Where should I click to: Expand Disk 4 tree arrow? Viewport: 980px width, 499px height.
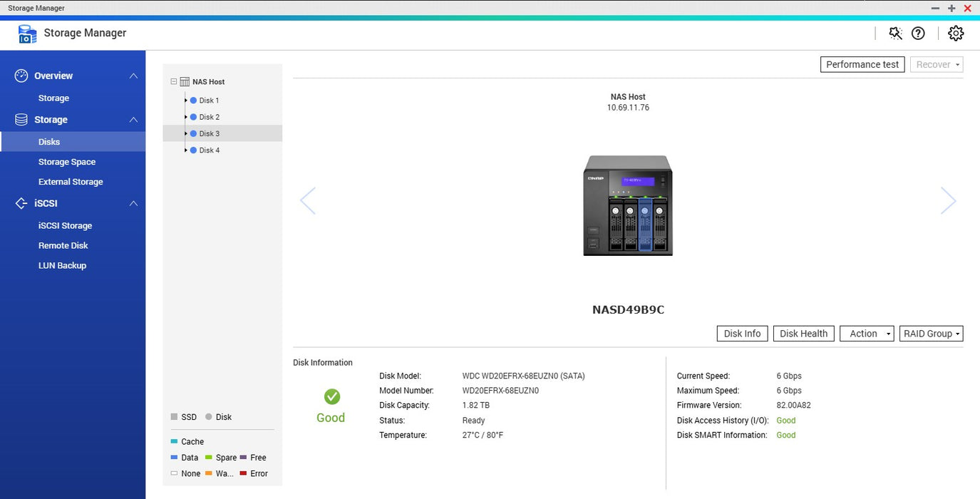click(x=186, y=150)
